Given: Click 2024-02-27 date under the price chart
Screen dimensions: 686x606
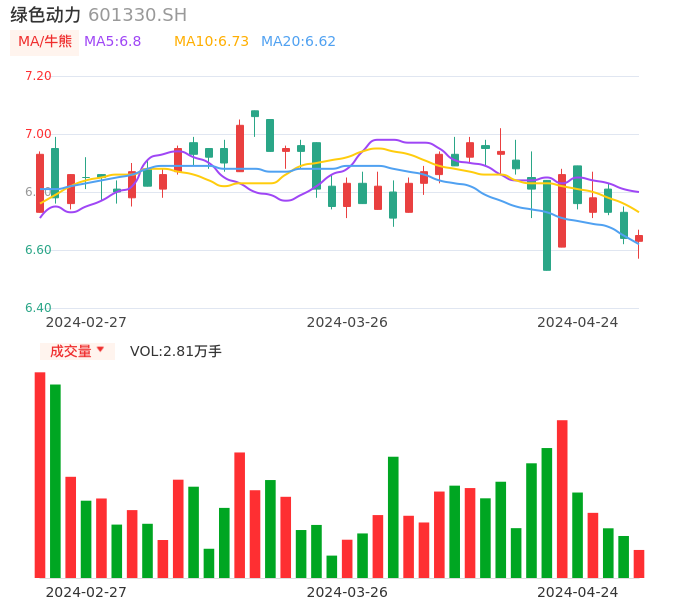Looking at the screenshot, I should click(86, 322).
